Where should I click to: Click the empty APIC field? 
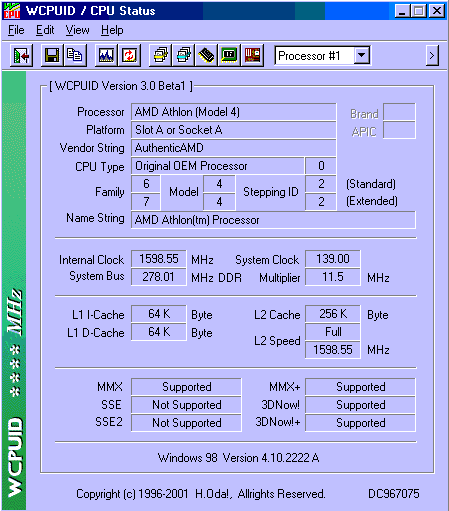coord(399,130)
